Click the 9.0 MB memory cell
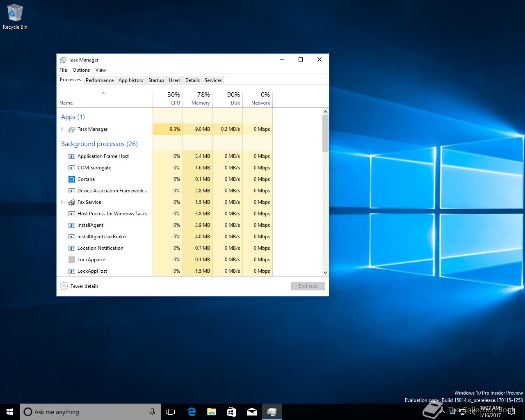 point(198,129)
